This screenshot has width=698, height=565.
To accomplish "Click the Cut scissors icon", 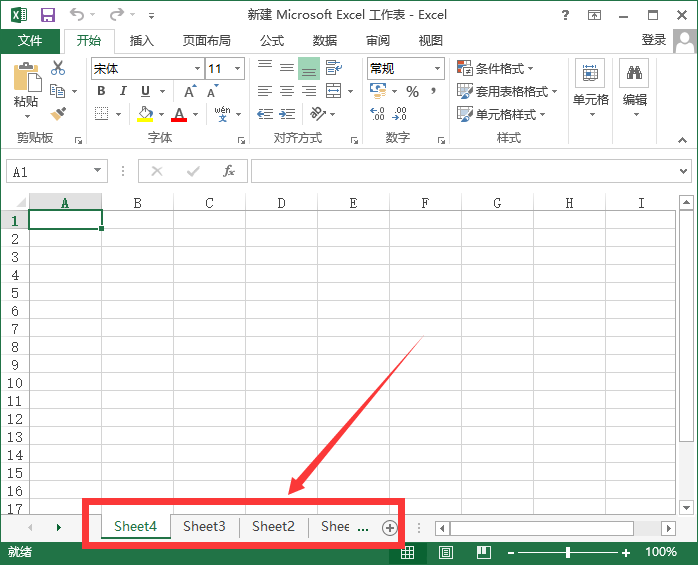I will coord(58,68).
